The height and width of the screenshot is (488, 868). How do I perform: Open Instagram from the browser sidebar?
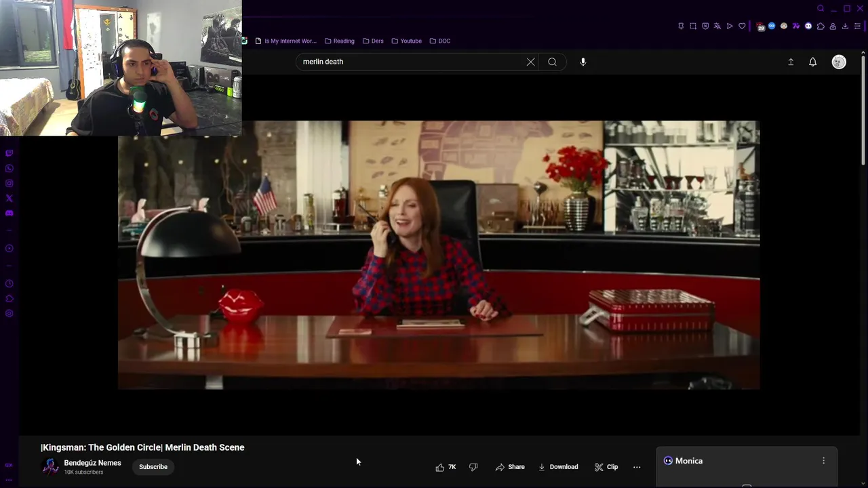(x=9, y=183)
